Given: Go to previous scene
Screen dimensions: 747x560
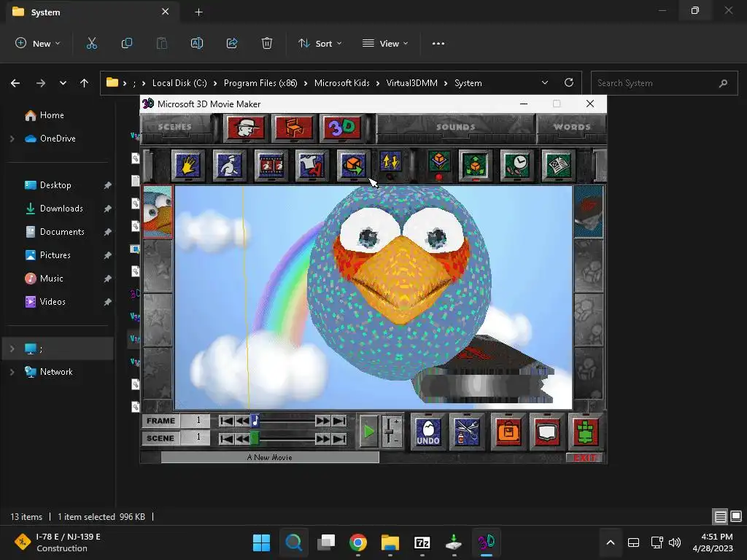Looking at the screenshot, I should (x=242, y=438).
